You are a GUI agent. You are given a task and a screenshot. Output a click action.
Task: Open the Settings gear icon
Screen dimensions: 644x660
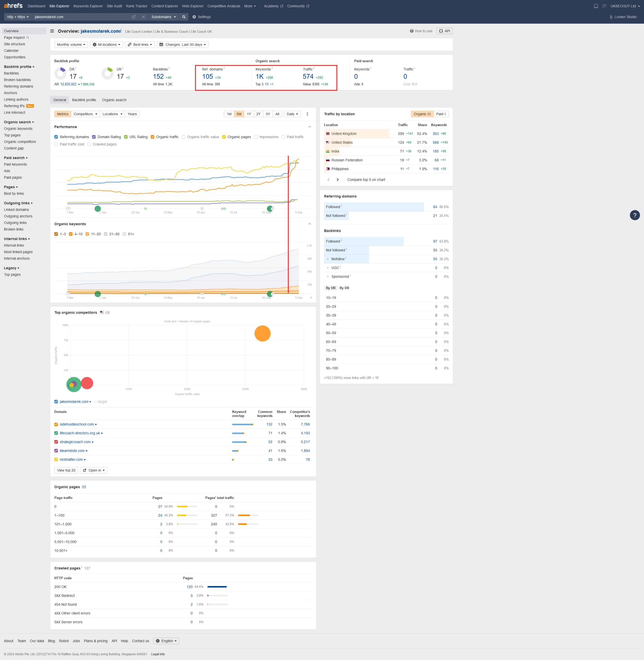click(194, 17)
